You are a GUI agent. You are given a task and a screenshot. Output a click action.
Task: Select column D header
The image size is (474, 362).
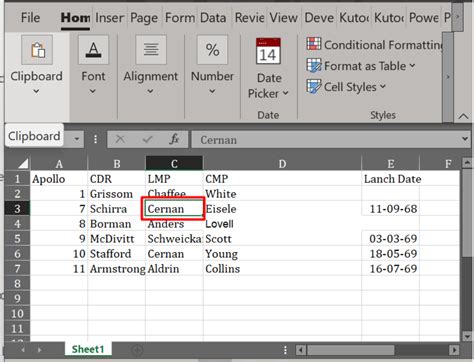[x=282, y=163]
